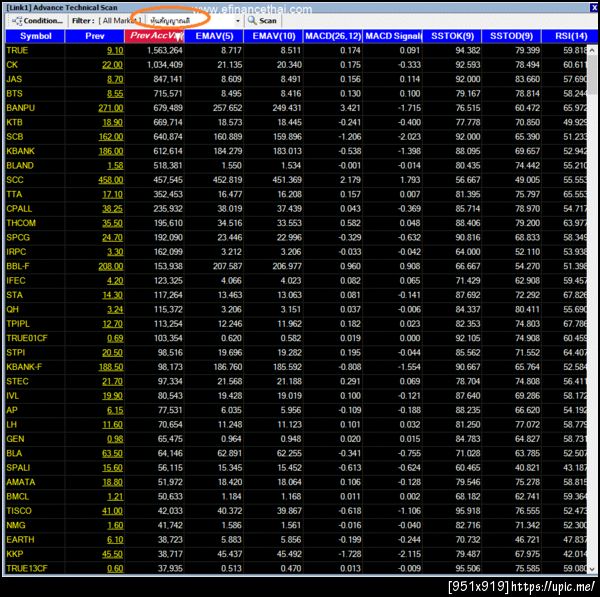This screenshot has width=600, height=597.
Task: Click KBANK-F previous price 188.50
Action: coord(111,367)
